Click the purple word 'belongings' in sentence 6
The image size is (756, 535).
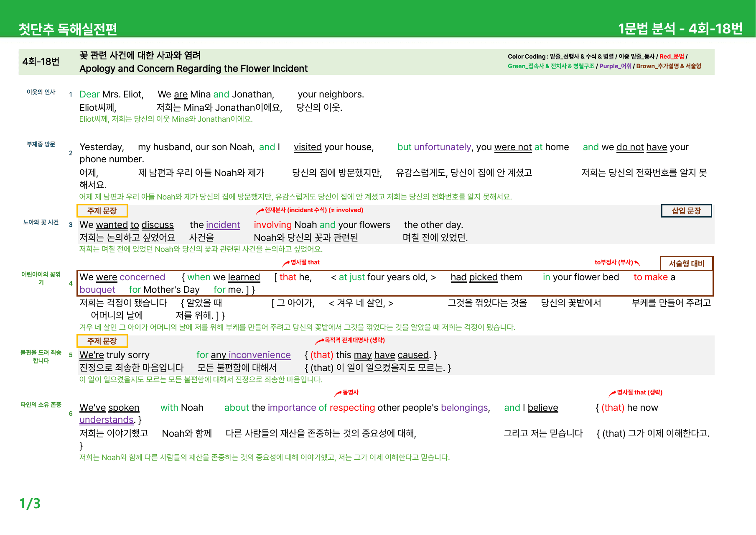[x=464, y=408]
